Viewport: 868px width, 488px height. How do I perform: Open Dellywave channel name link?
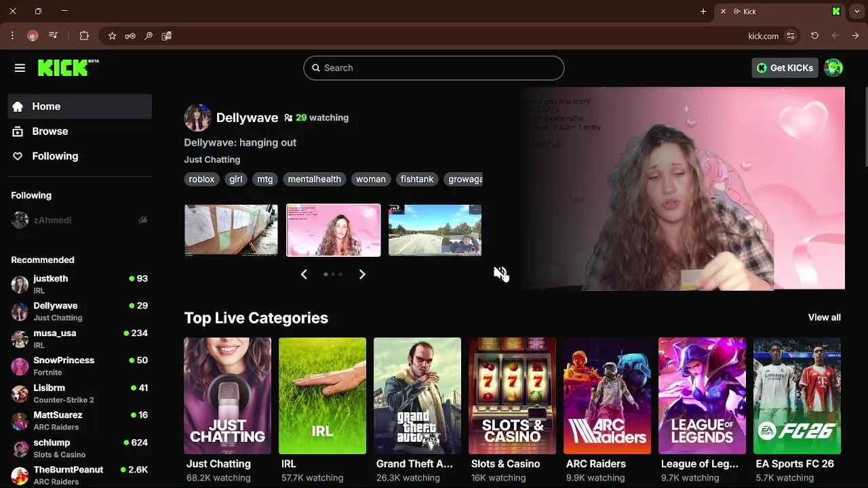click(x=247, y=118)
